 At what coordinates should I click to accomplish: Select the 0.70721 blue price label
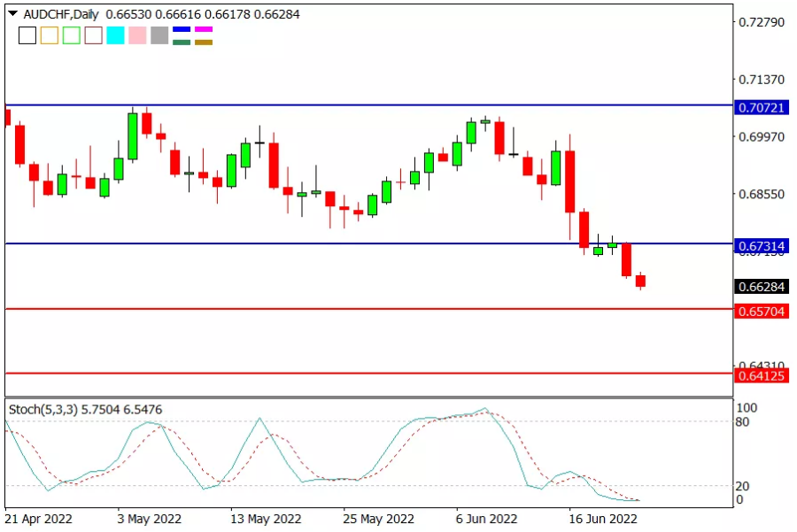(762, 108)
